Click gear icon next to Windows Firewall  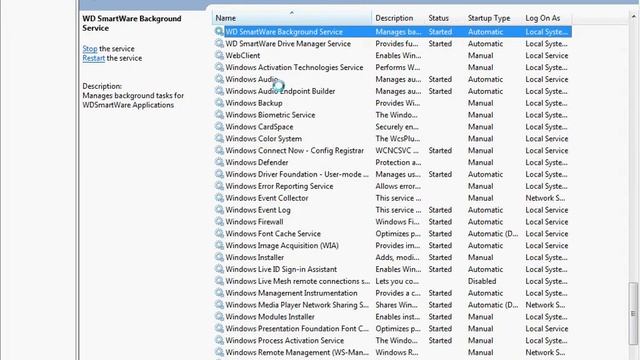pyautogui.click(x=219, y=222)
